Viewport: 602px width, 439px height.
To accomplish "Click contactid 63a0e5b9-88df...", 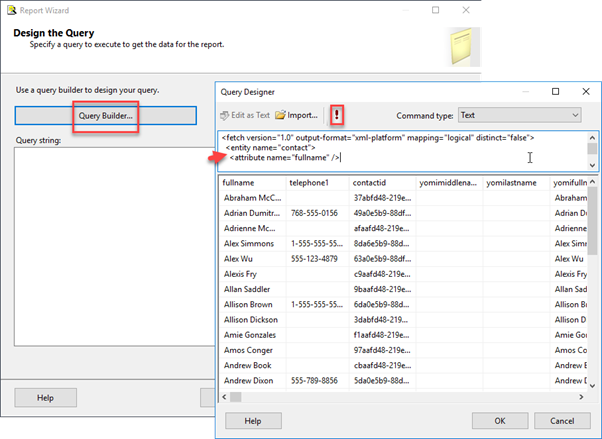I will tap(382, 259).
